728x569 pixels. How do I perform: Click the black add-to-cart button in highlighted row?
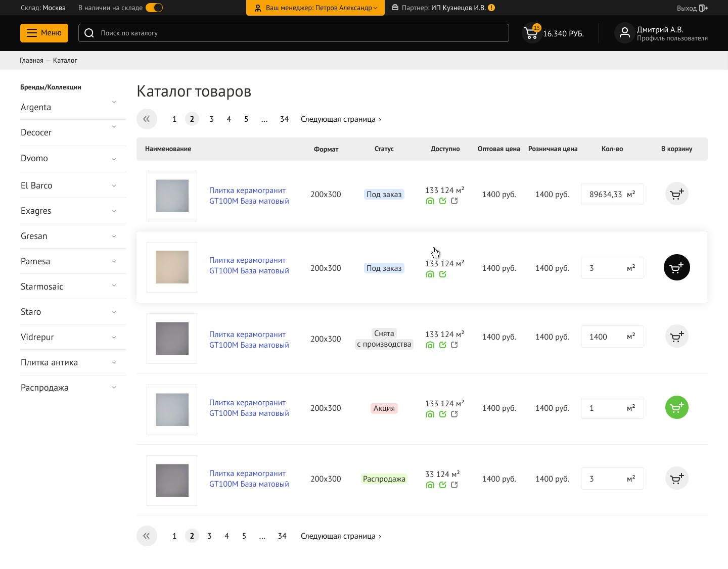[676, 267]
